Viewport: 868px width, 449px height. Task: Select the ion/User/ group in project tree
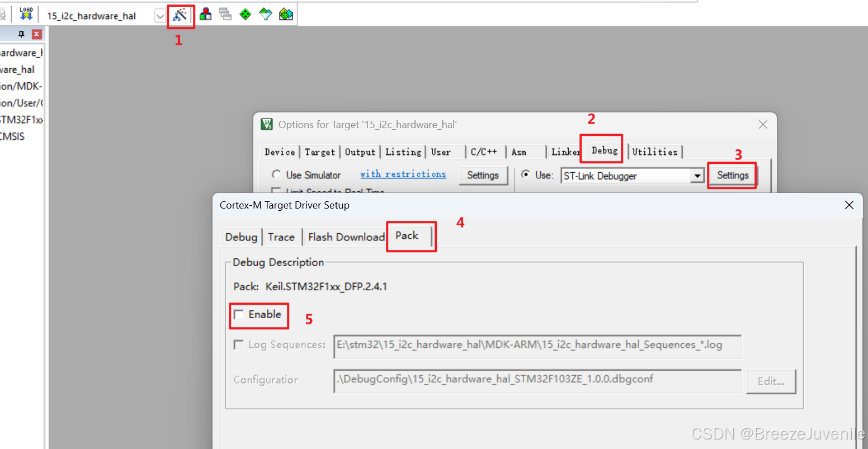pyautogui.click(x=21, y=103)
